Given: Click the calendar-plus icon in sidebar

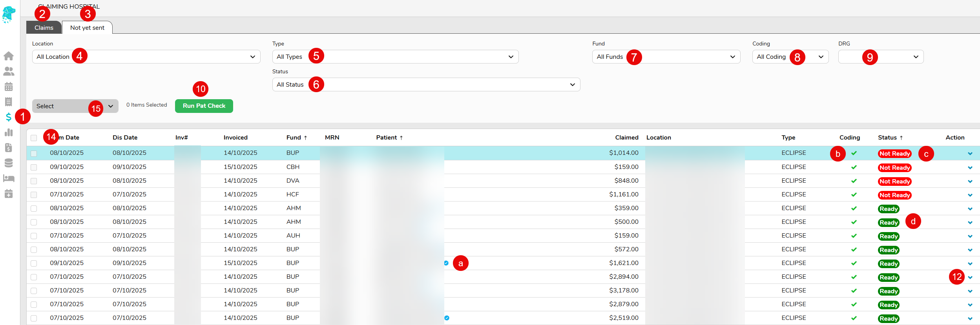Looking at the screenshot, I should click(9, 194).
